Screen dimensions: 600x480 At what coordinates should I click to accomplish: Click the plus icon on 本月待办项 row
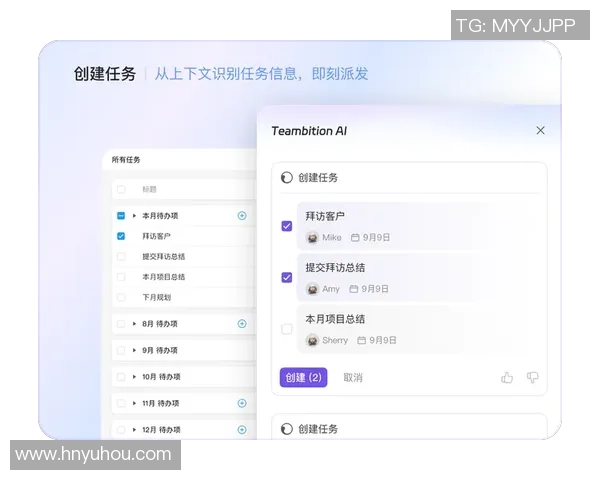point(242,216)
